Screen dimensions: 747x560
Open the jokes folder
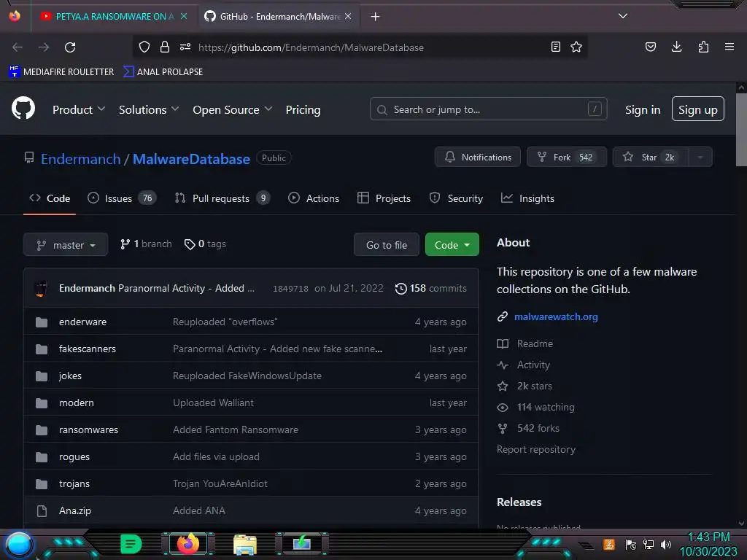(x=70, y=376)
